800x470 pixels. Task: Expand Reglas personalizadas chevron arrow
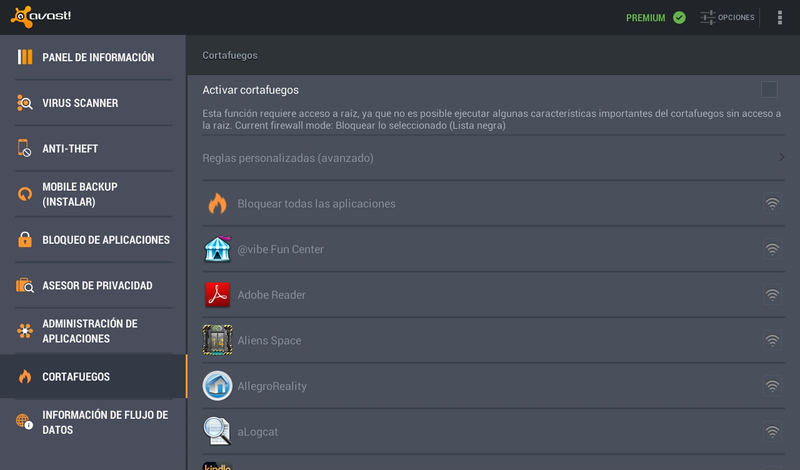781,157
